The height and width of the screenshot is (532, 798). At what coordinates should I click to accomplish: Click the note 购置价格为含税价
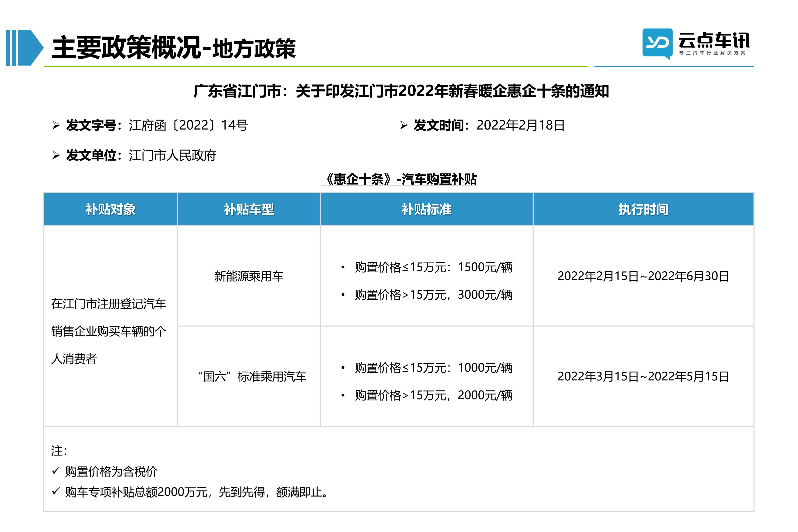click(111, 472)
